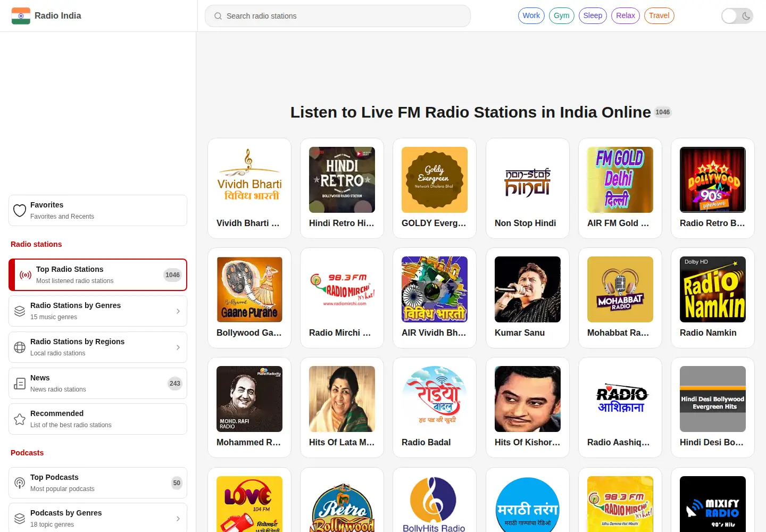Open the Radio Retro Bollywood 90's card
Image resolution: width=766 pixels, height=532 pixels.
click(713, 188)
